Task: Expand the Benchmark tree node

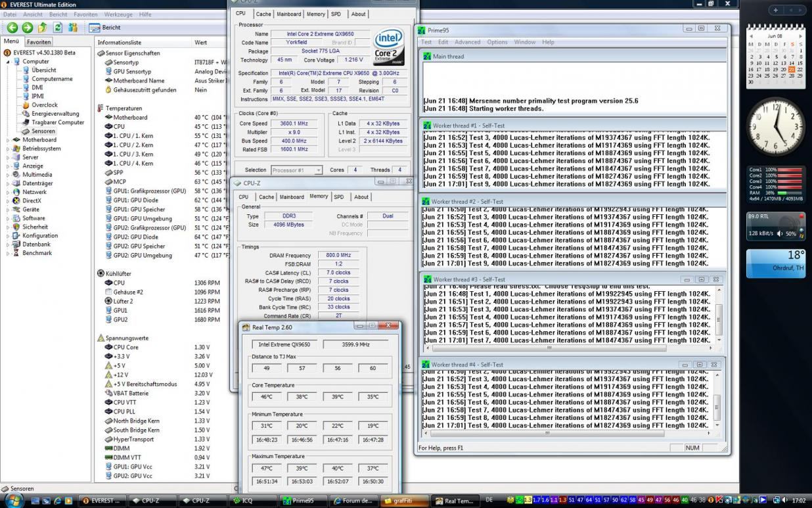Action: (x=9, y=253)
